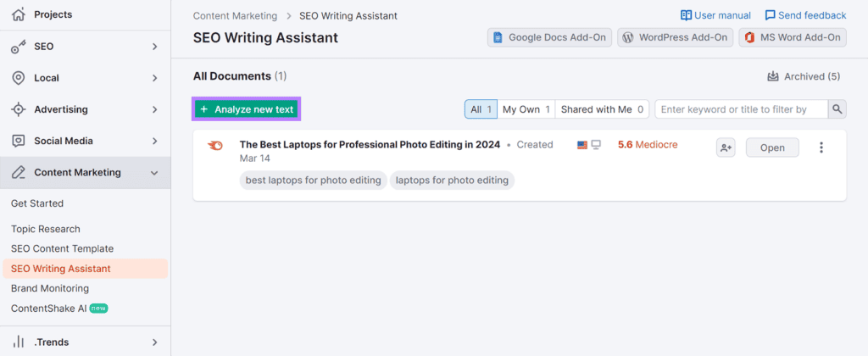
Task: Install the Google Docs Add-On
Action: coord(549,37)
